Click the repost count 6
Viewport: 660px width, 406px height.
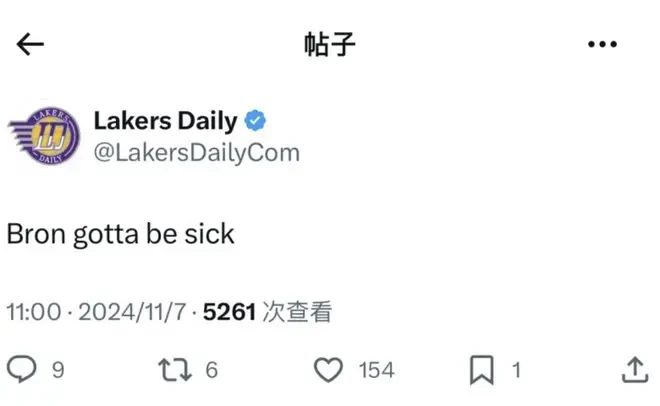(212, 370)
